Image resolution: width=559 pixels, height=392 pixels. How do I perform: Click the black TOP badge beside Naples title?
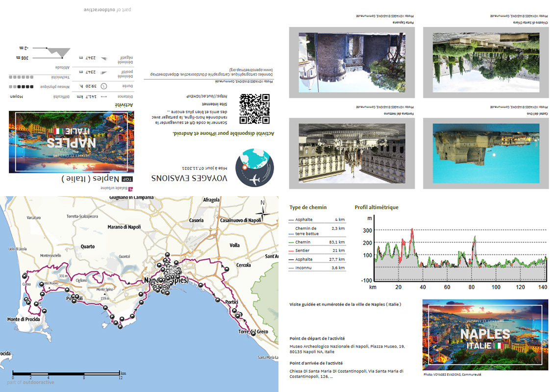tap(127, 179)
